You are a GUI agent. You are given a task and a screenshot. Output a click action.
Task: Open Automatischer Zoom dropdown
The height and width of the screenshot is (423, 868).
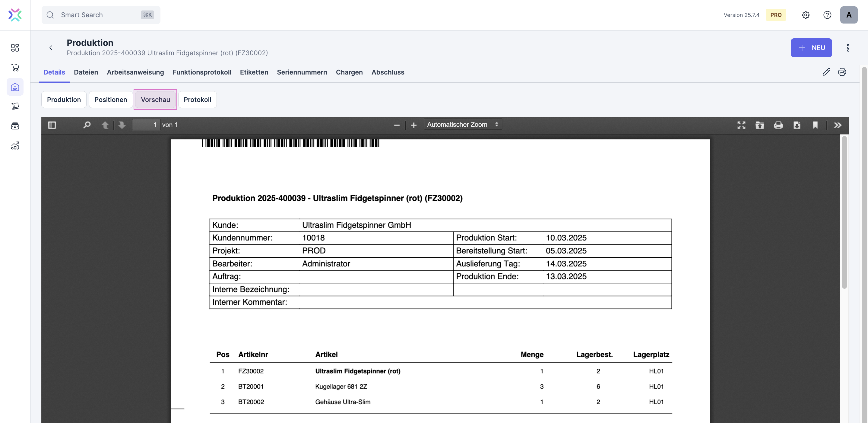(462, 124)
